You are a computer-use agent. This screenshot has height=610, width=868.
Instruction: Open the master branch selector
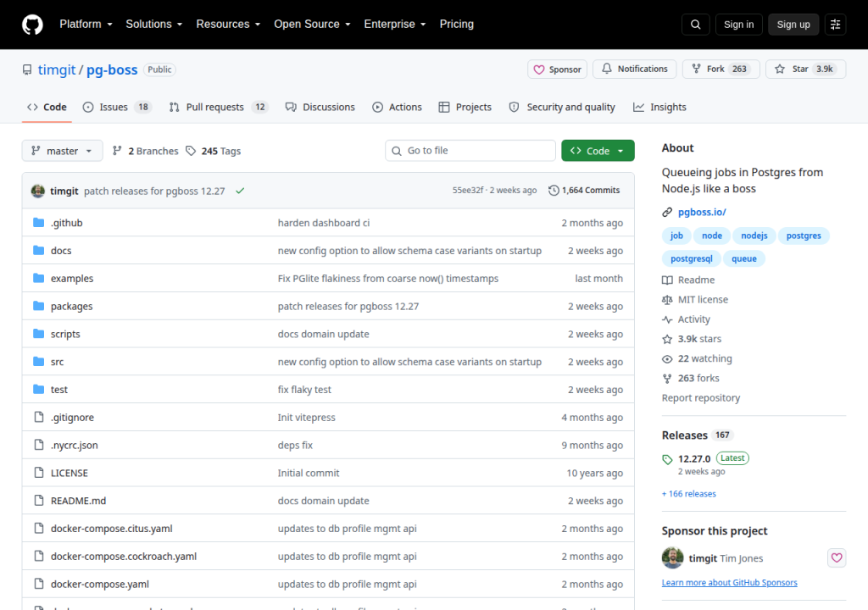coord(62,151)
